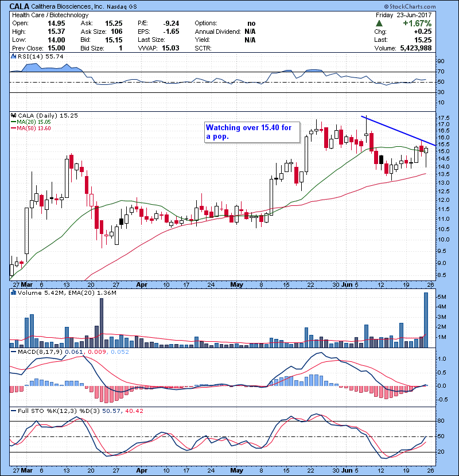
Task: Click the RSI(14) indicator icon
Action: pyautogui.click(x=14, y=56)
